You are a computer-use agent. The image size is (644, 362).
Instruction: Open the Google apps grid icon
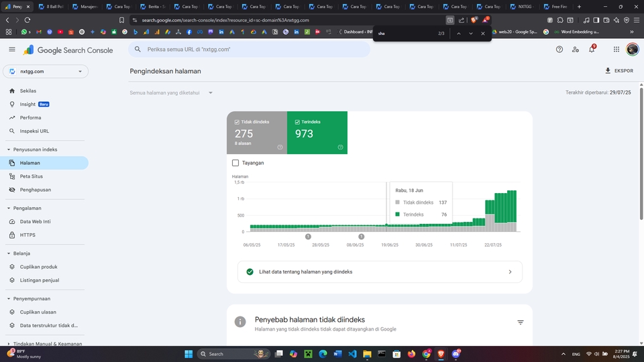click(616, 50)
